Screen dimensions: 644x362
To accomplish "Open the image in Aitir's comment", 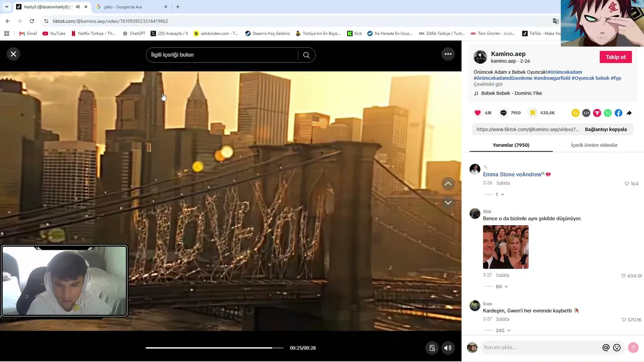I will (x=506, y=247).
